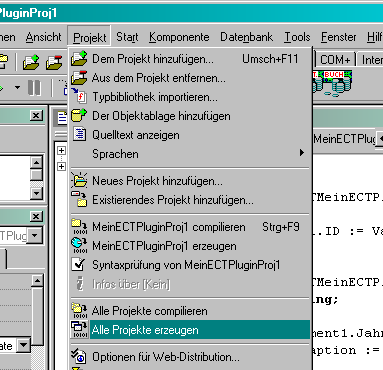Click the compile project binary icon

[x=79, y=227]
